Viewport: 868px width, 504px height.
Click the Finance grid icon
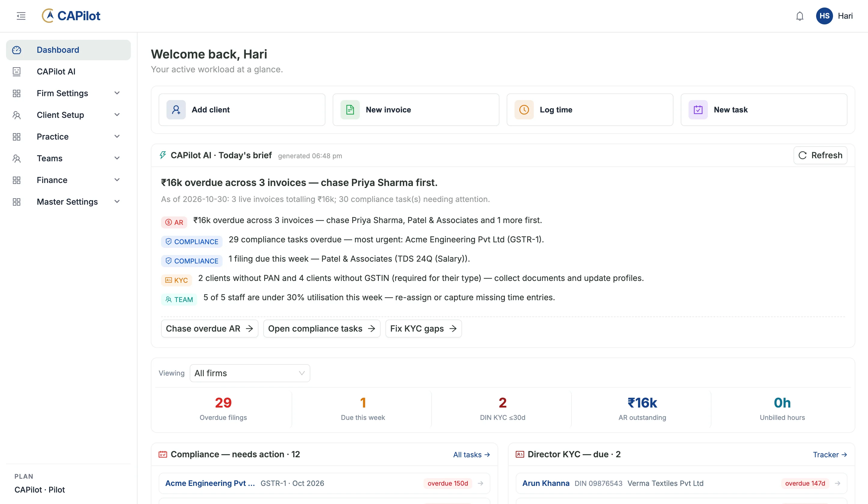coord(17,180)
